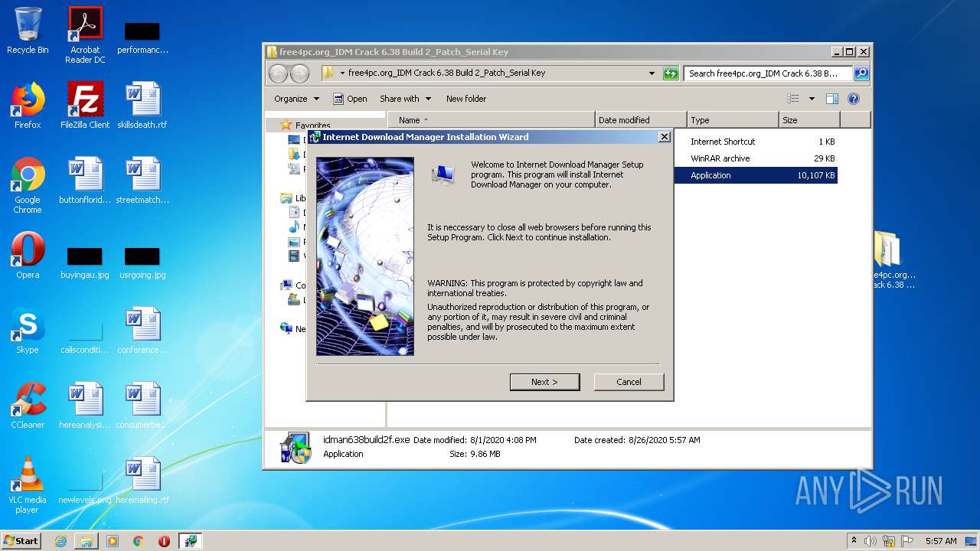Select heremailing.rtf desktop file
Screen dimensions: 980x551
coord(142,481)
